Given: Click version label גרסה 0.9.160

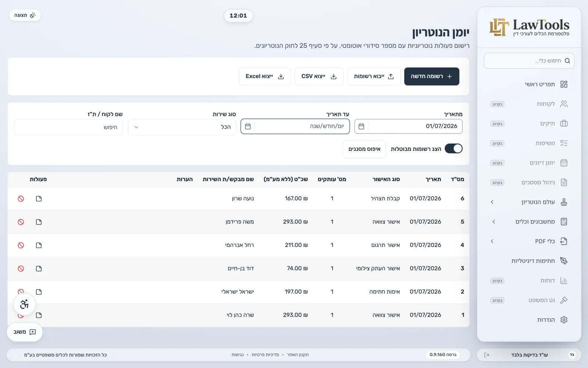Looking at the screenshot, I should (x=443, y=355).
